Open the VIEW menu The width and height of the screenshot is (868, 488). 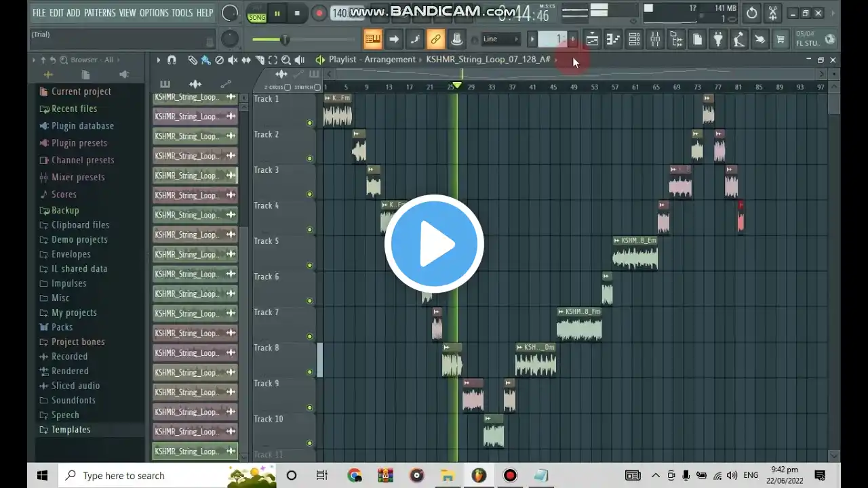(x=127, y=13)
